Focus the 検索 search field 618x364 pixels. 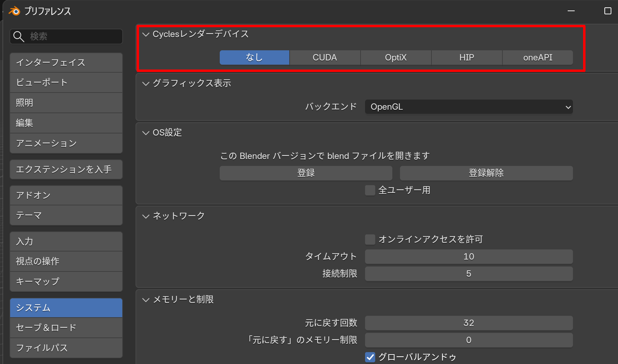click(x=66, y=36)
